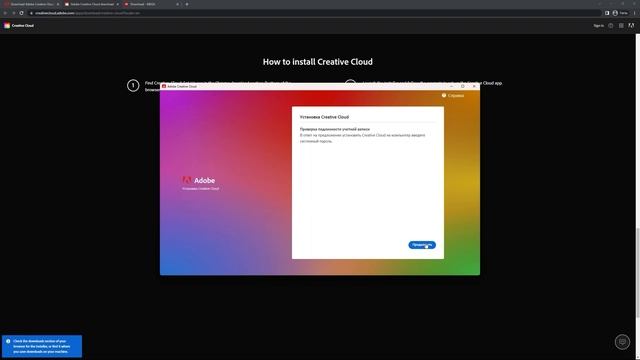This screenshot has width=640, height=360.
Task: Close the second browser tab
Action: [118, 4]
